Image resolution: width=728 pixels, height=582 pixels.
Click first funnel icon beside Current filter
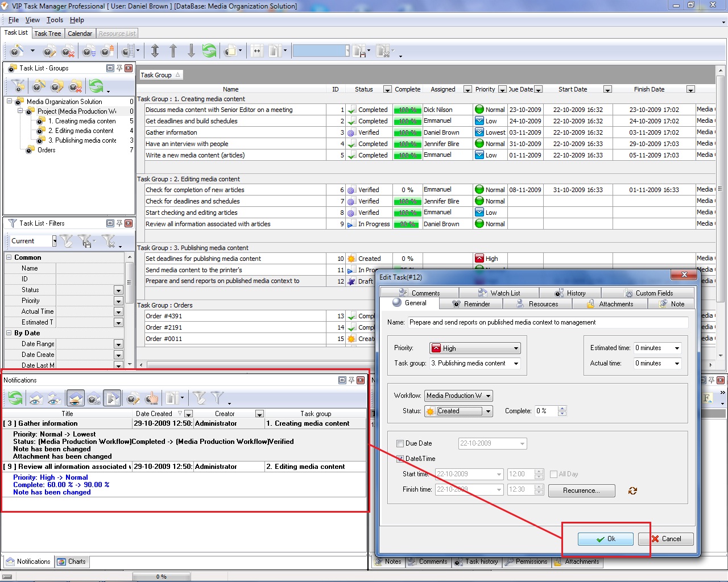[x=67, y=242]
